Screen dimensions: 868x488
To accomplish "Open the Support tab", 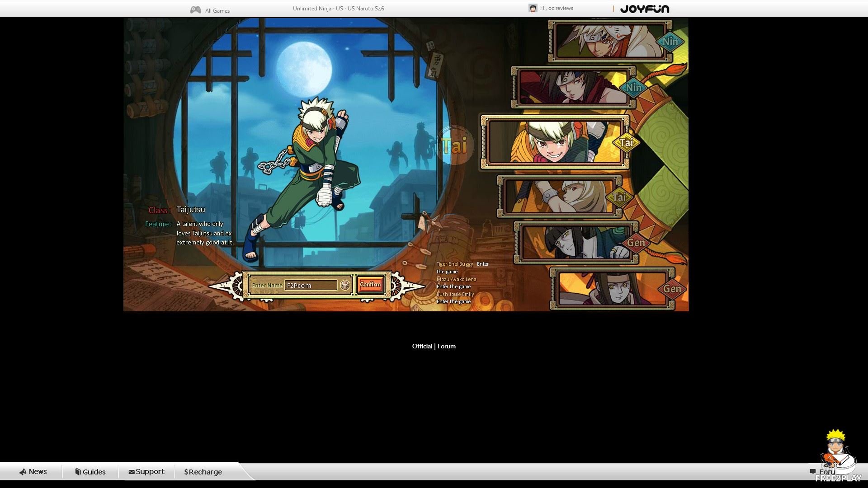I will [x=146, y=472].
